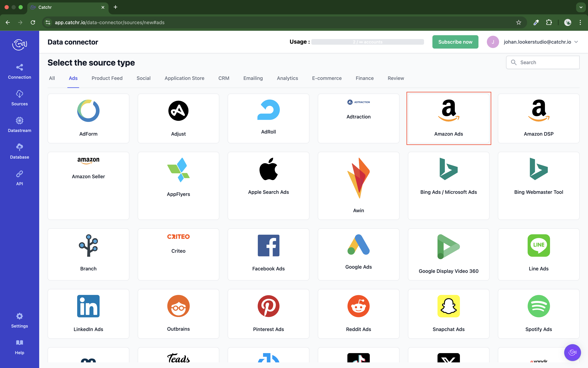Screen dimensions: 588x368
Task: Open the browser extensions puzzle icon
Action: click(549, 22)
